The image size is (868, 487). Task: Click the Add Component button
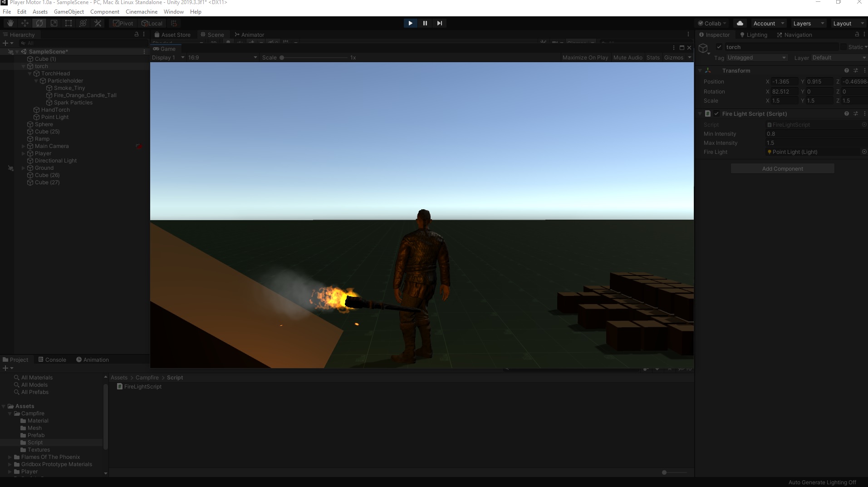[783, 168]
